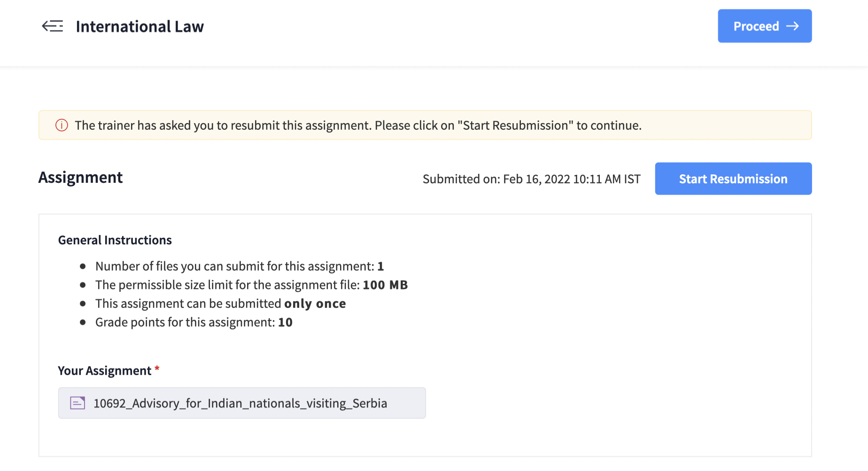Click the red info icon in the alert
868x471 pixels.
click(62, 126)
